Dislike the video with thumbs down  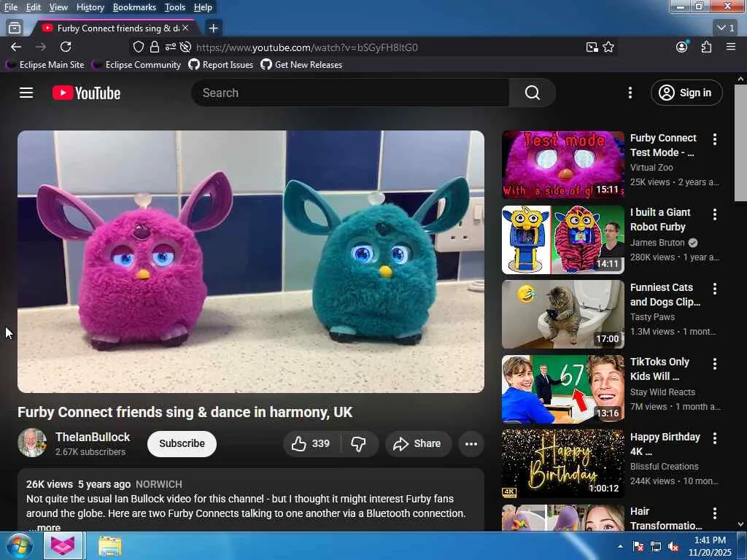pos(359,444)
